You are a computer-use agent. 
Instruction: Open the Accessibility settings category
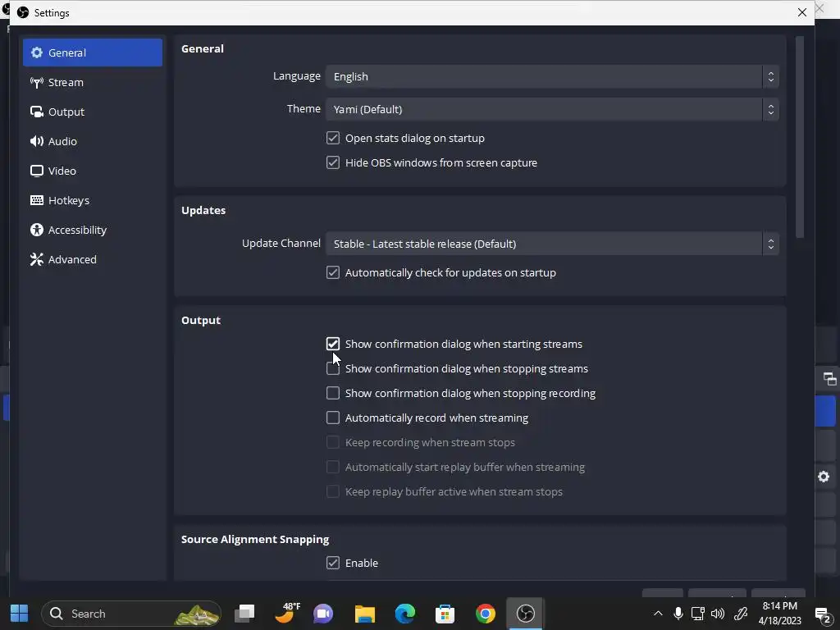[x=92, y=230]
